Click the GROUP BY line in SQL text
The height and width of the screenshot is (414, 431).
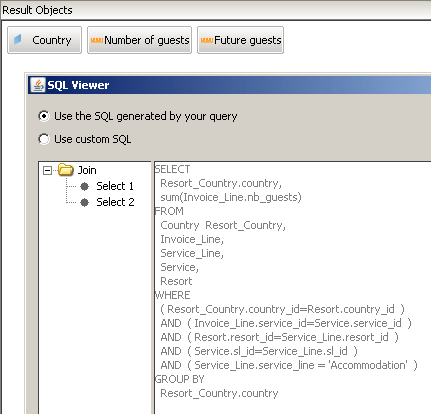click(180, 379)
